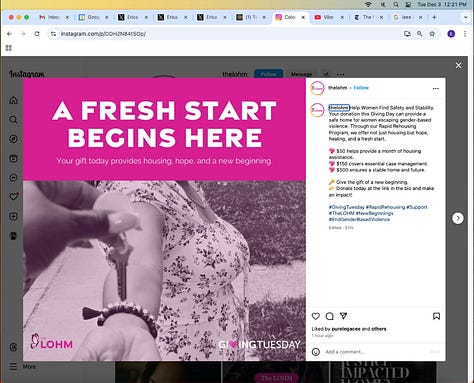View others who liked the post
Screen dimensions: 474x383
[x=379, y=329]
